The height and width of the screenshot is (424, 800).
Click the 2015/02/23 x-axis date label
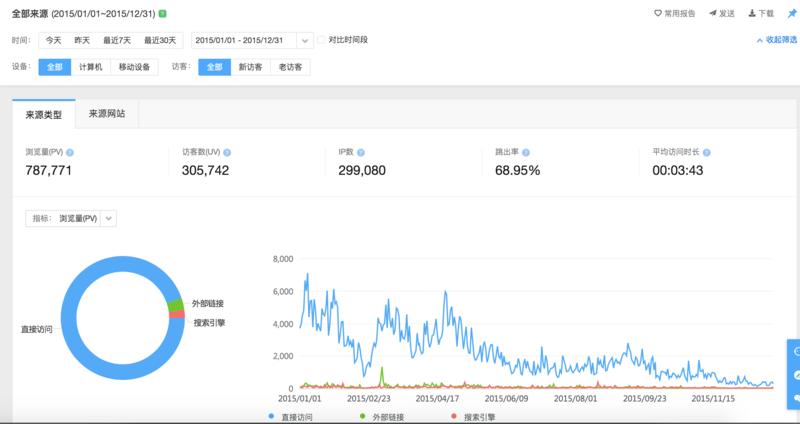[369, 398]
